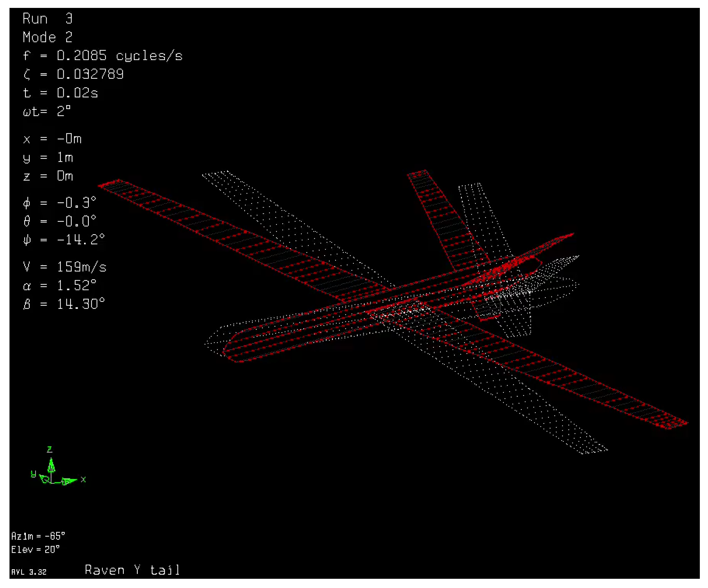The height and width of the screenshot is (588, 708).
Task: Click the angle of attack α = 1.52° readout
Action: [x=60, y=286]
